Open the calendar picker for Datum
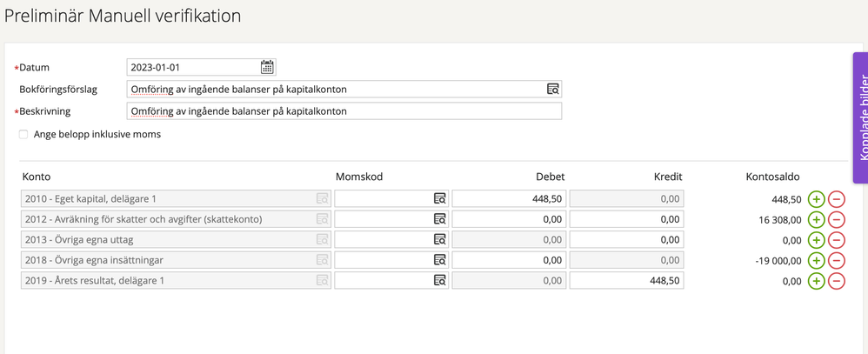 pyautogui.click(x=267, y=67)
